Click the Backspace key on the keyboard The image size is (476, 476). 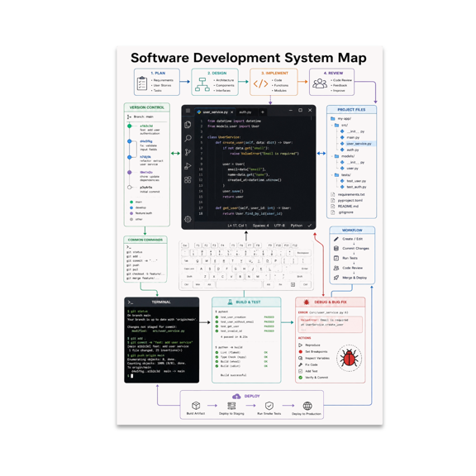(x=303, y=253)
